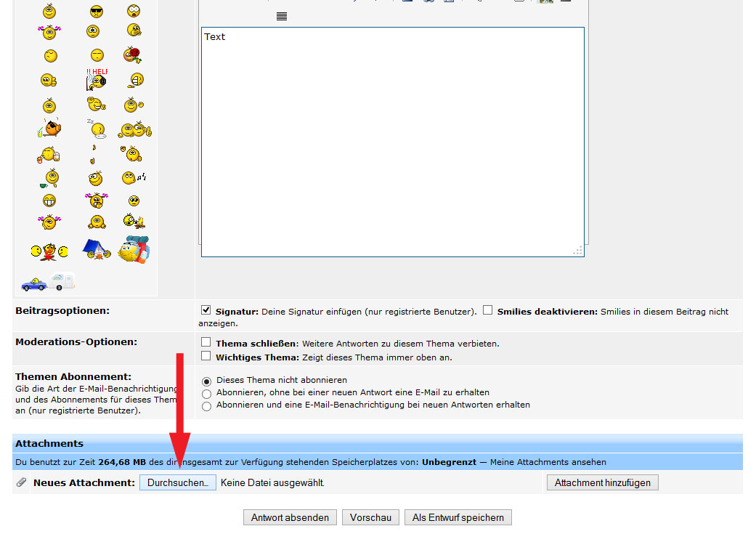Insert the smiley holding a red rose
This screenshot has width=756, height=534.
132,55
